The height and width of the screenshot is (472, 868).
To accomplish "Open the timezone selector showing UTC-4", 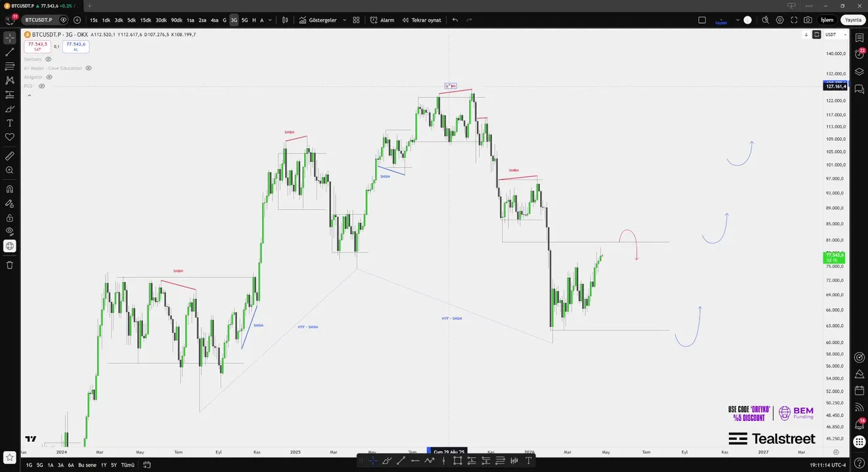I will coord(829,465).
